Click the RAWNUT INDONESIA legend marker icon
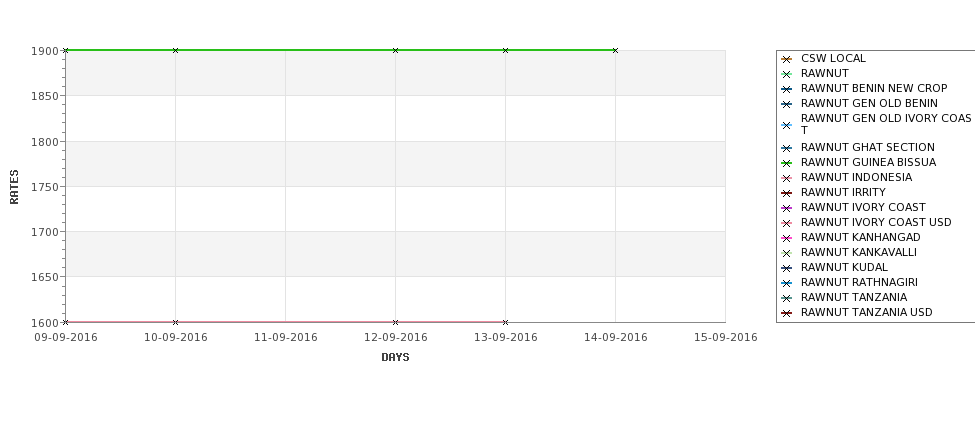Image resolution: width=975 pixels, height=429 pixels. click(x=786, y=178)
